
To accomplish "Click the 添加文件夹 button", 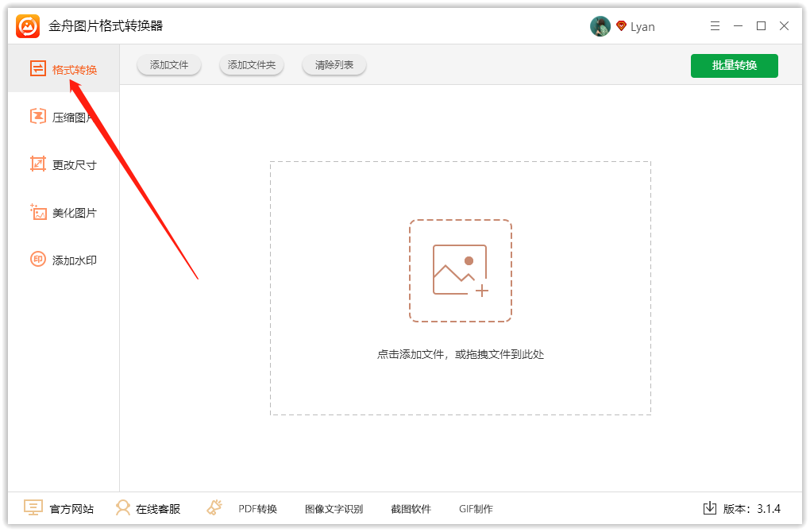I will coord(252,65).
